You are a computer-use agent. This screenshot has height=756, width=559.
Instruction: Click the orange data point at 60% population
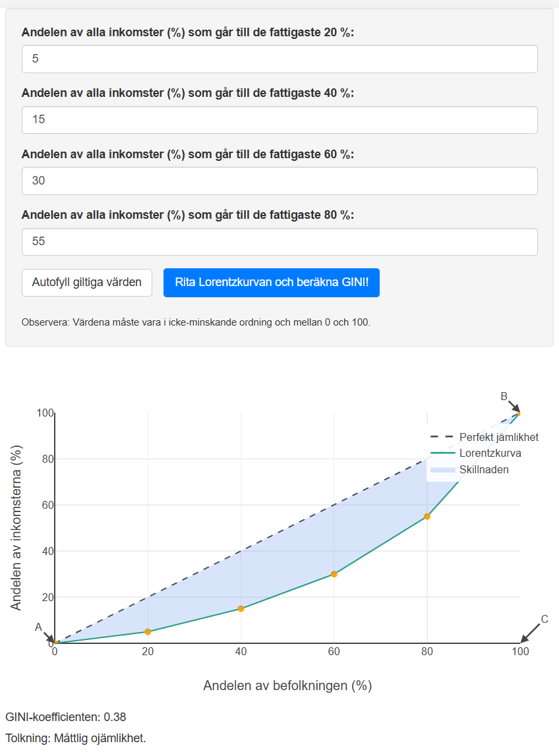tap(334, 574)
